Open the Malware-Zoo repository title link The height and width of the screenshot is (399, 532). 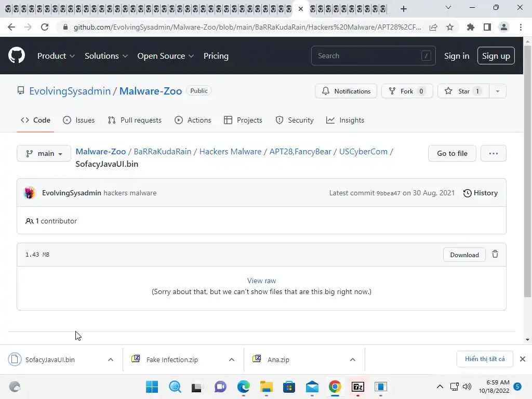(x=151, y=91)
